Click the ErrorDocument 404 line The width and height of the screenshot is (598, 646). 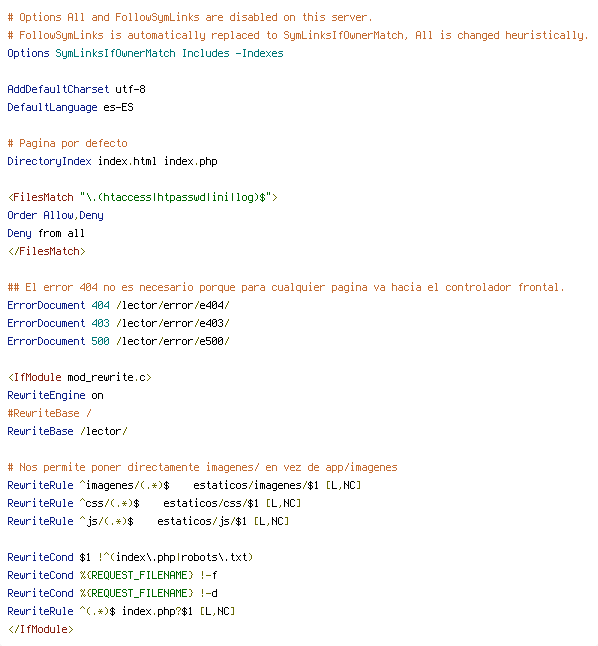[x=118, y=305]
